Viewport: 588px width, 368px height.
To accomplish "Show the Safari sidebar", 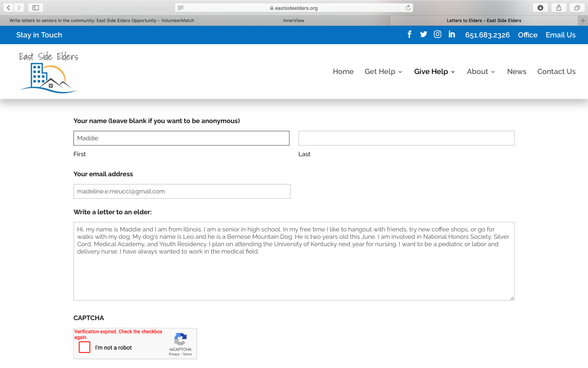I will (x=36, y=8).
